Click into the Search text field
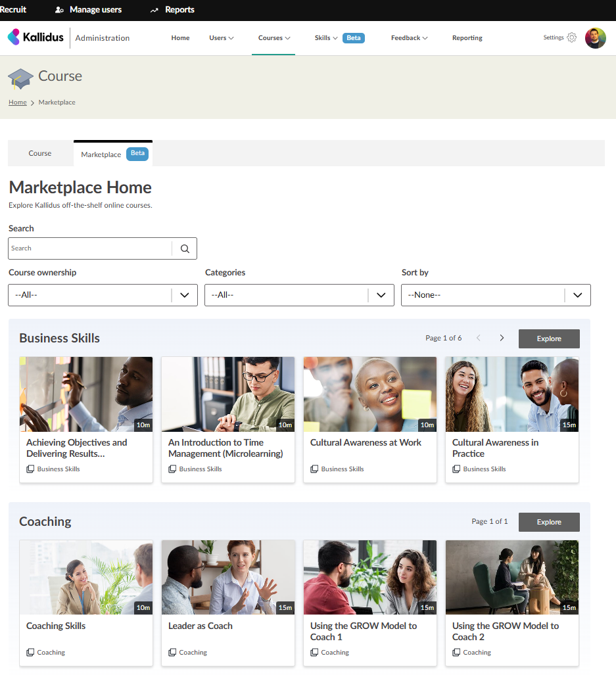616x677 pixels. (90, 248)
